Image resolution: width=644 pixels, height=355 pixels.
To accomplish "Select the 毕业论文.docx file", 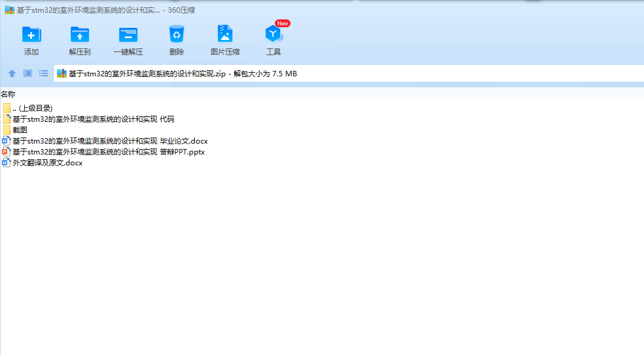I will 105,141.
